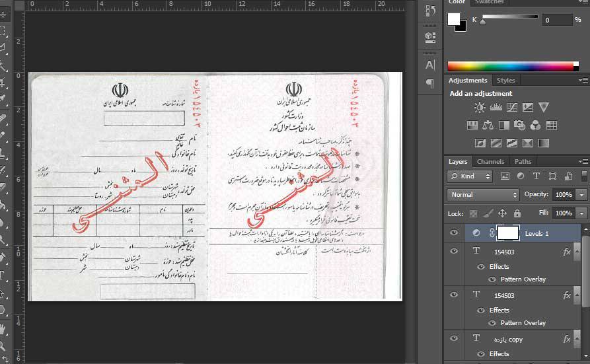Select the Horizontal Type tool in toolbar
The image size is (590, 364).
tap(3, 275)
